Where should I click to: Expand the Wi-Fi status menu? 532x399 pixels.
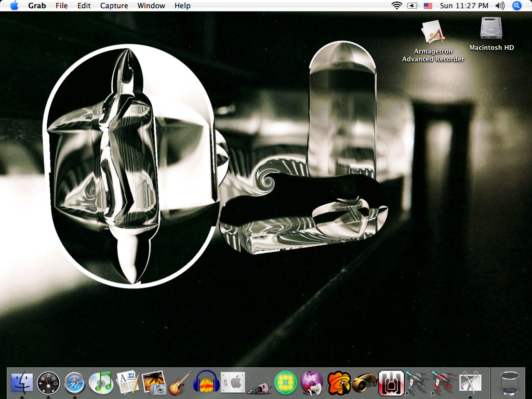pyautogui.click(x=397, y=6)
